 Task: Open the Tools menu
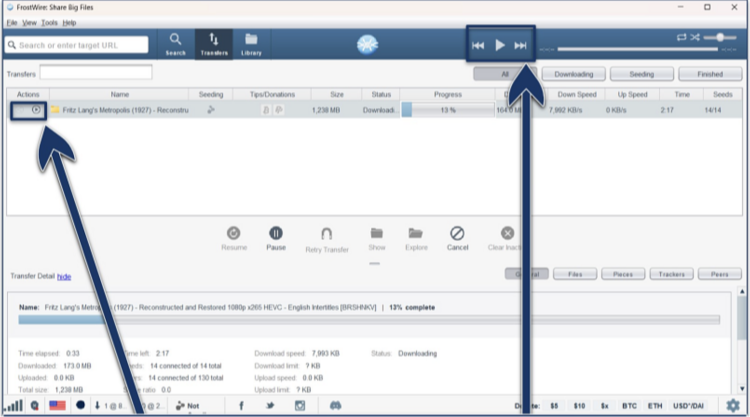(49, 22)
